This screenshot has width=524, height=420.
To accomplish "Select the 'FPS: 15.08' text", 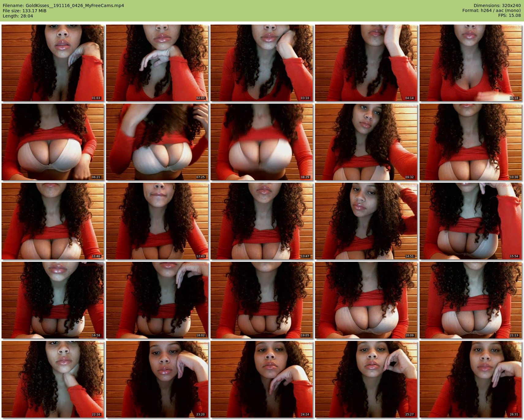I will pyautogui.click(x=510, y=16).
